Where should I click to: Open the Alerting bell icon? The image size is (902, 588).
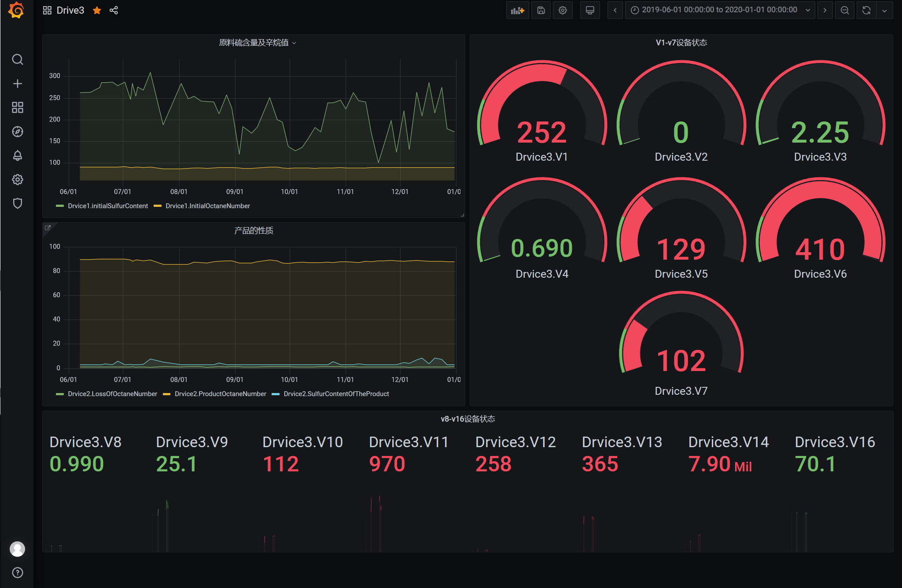tap(18, 155)
